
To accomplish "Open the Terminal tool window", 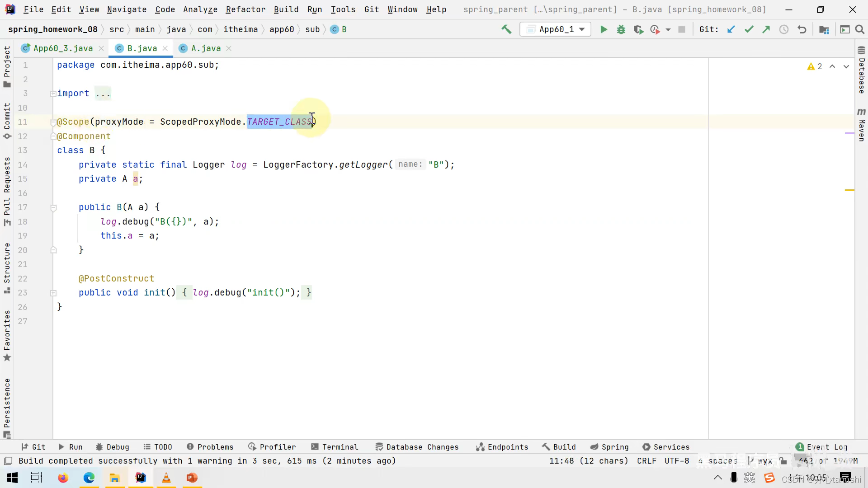I will pos(335,447).
